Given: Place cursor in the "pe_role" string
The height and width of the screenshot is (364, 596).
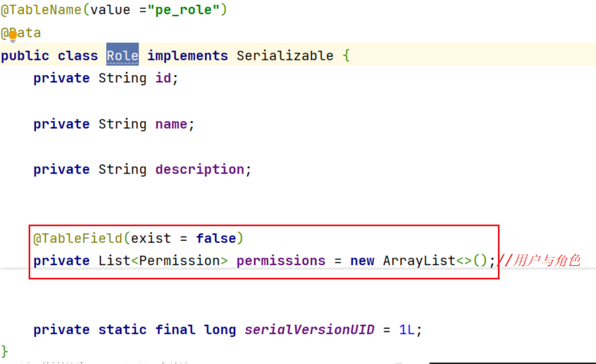Looking at the screenshot, I should pos(188,10).
